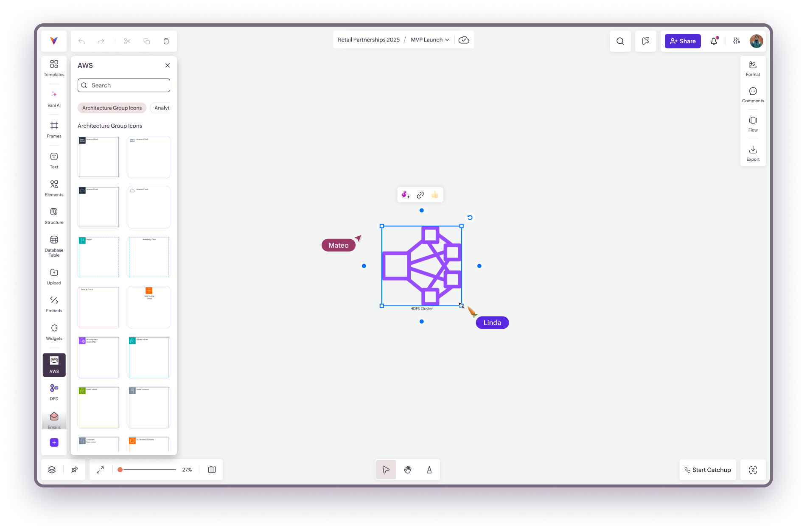Viewport: 807px width, 532px height.
Task: Open the Flow panel
Action: (x=753, y=124)
